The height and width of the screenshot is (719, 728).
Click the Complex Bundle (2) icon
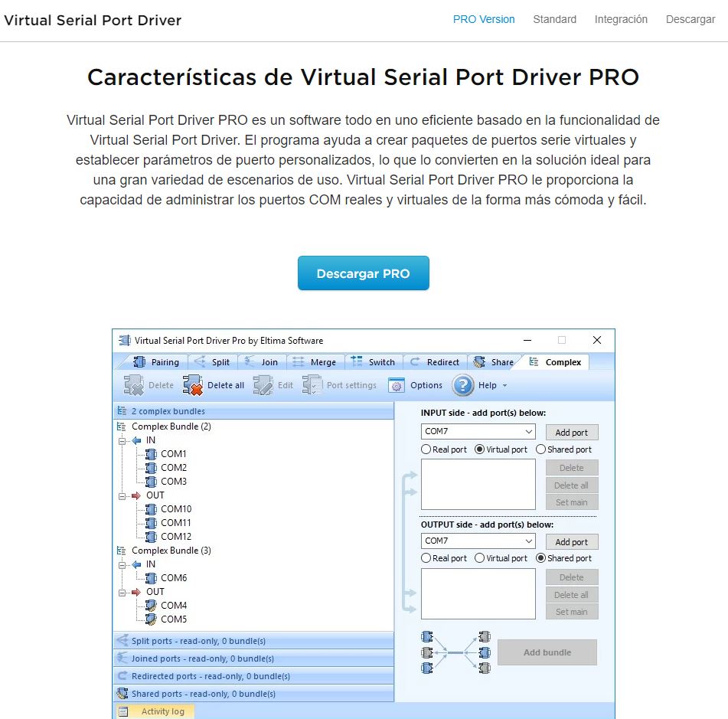tap(122, 426)
